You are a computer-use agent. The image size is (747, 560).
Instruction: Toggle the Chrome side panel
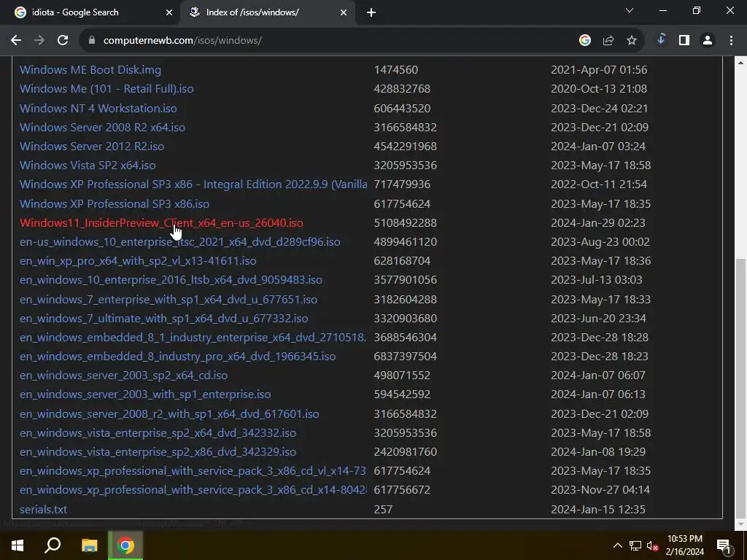pos(684,41)
